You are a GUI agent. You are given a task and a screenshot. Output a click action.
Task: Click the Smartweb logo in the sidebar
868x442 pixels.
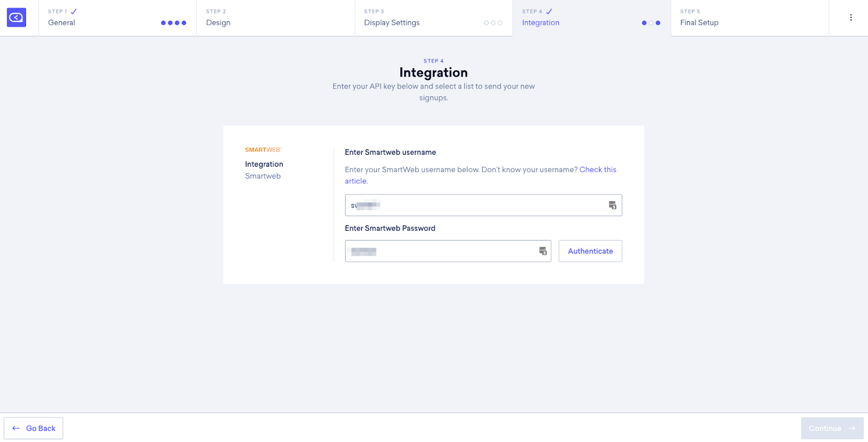point(263,150)
